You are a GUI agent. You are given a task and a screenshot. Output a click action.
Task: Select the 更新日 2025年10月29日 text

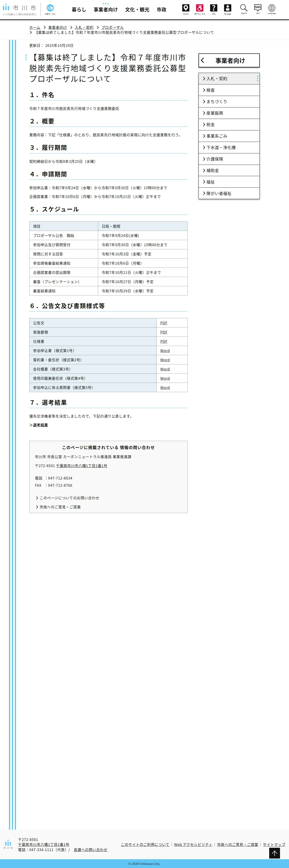click(51, 45)
